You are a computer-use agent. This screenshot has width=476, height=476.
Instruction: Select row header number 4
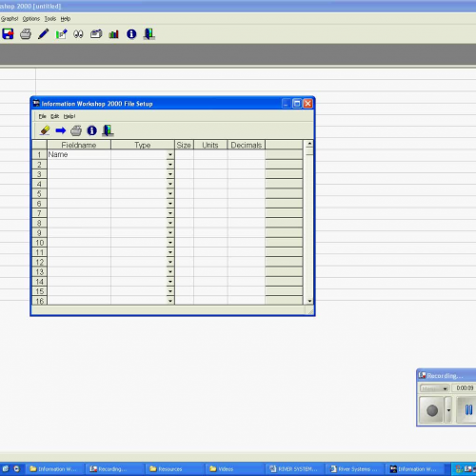[x=39, y=184]
